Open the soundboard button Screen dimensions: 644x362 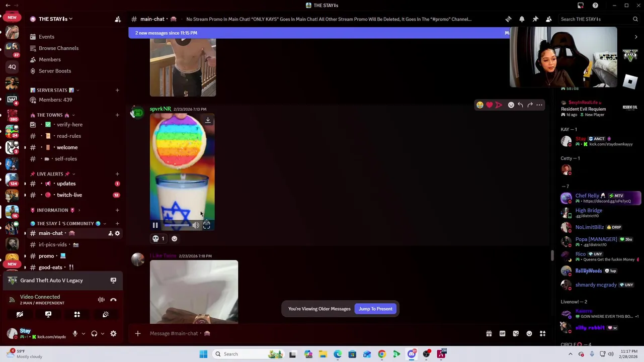coord(106,315)
